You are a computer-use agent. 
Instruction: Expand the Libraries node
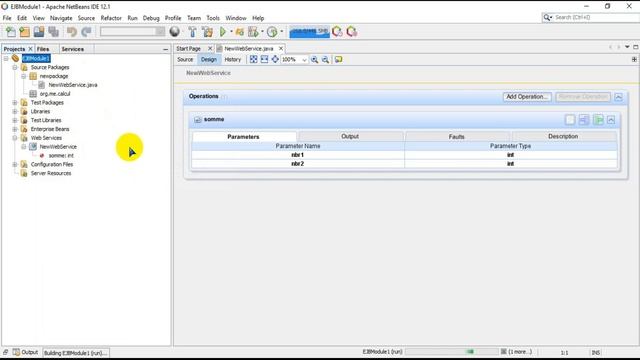click(15, 111)
